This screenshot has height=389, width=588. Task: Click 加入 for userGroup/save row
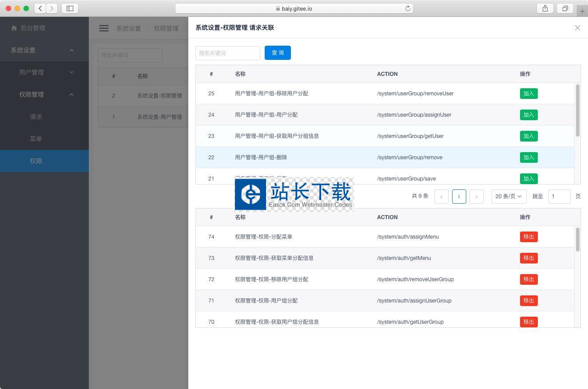[528, 178]
